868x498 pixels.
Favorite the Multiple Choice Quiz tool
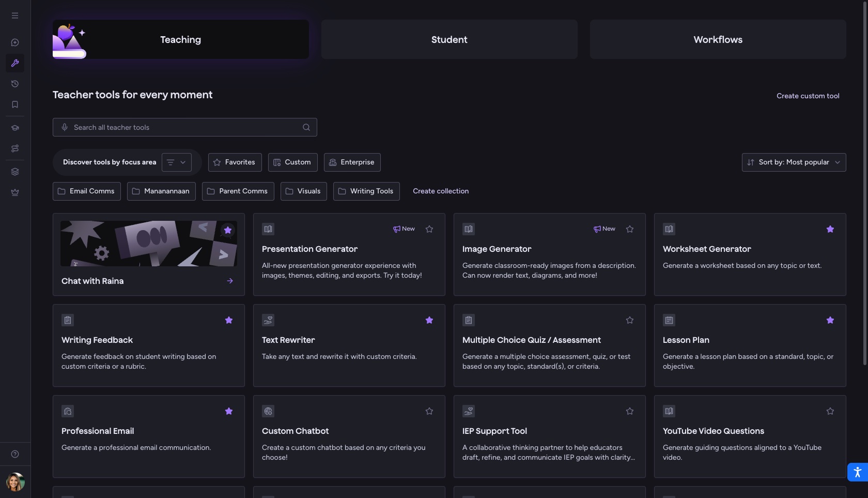pos(630,320)
